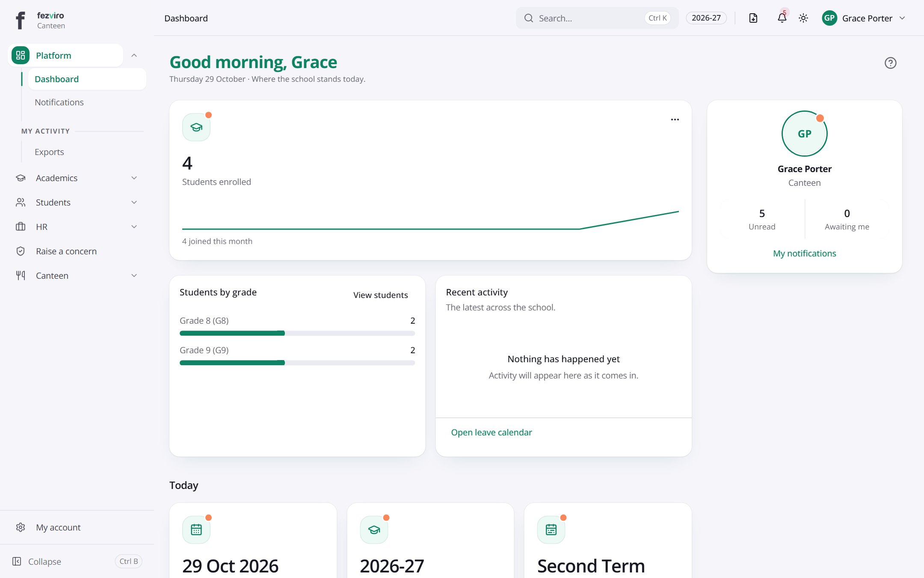This screenshot has height=578, width=924.
Task: Click the graduation cap icon on 2026-27 card
Action: click(374, 530)
